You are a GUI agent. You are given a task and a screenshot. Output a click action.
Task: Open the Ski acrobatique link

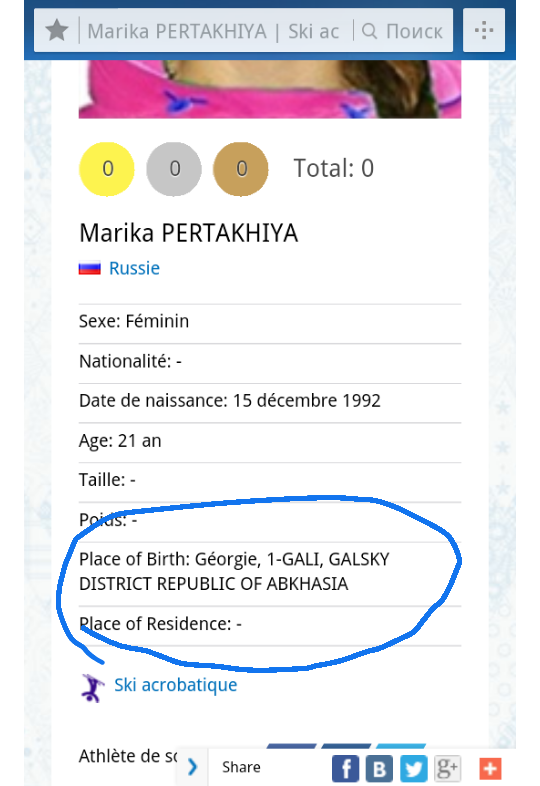click(x=175, y=685)
